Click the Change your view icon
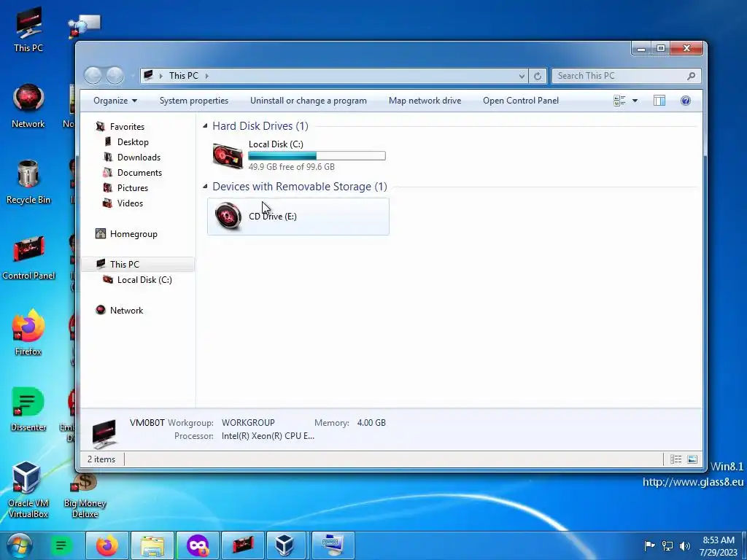The height and width of the screenshot is (560, 747). coord(619,101)
